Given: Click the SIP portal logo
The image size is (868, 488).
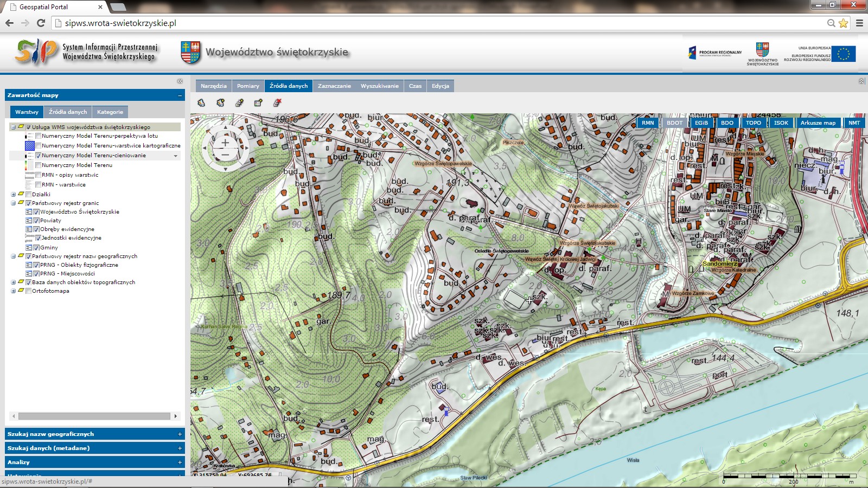Looking at the screenshot, I should coord(37,52).
